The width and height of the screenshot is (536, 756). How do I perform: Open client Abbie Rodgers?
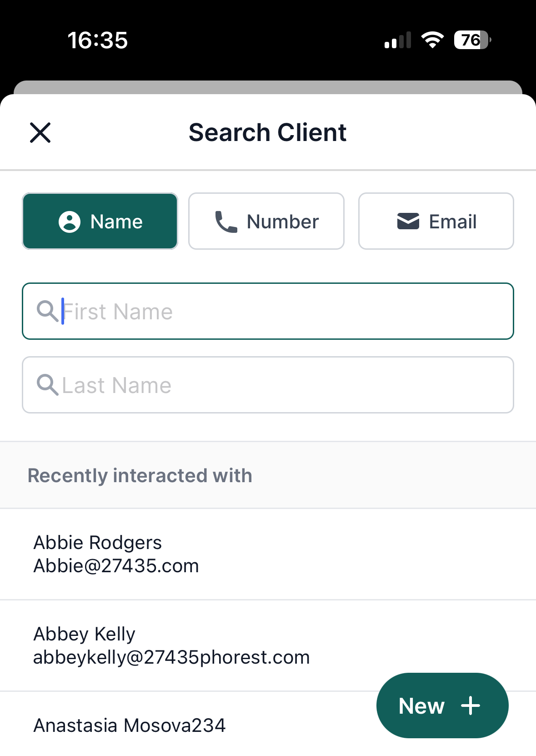click(268, 554)
